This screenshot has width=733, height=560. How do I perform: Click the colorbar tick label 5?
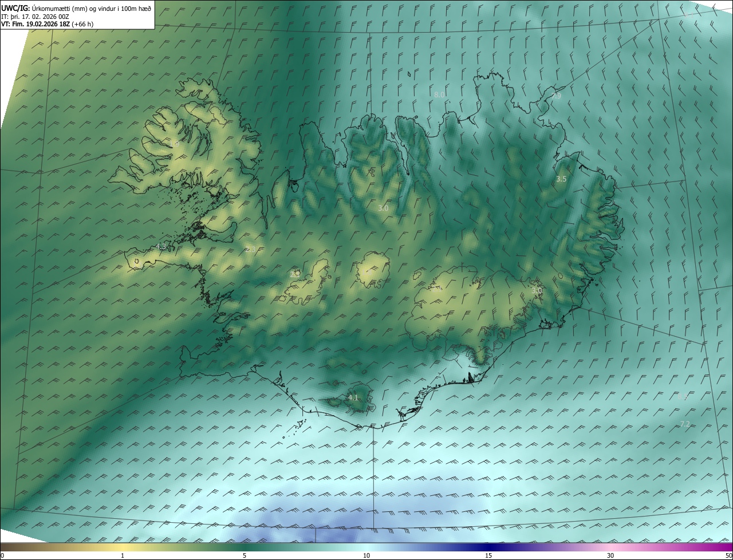245,555
